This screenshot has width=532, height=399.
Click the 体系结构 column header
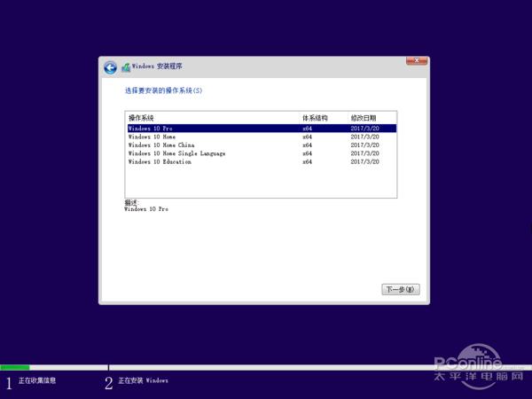coord(315,118)
